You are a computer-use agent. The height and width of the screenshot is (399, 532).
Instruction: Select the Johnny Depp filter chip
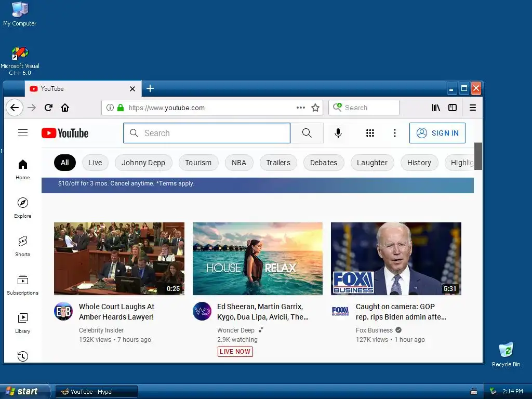(x=143, y=163)
